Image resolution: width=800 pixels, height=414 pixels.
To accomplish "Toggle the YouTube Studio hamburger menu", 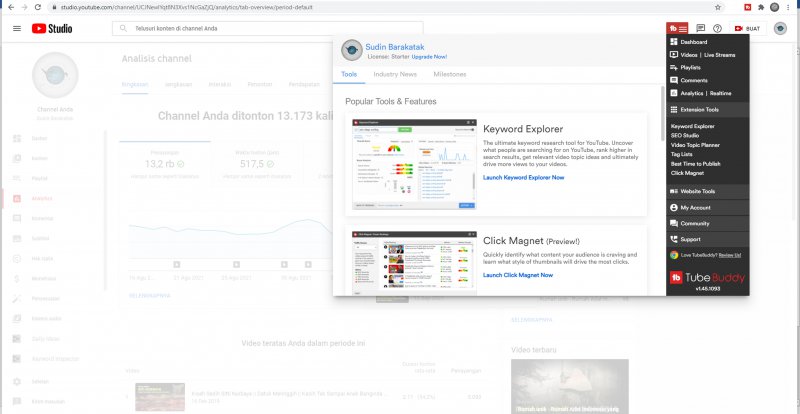I will [16, 28].
